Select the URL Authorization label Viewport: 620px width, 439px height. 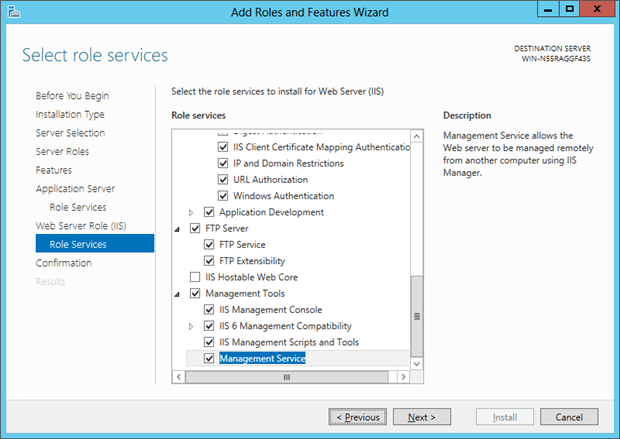tap(270, 180)
